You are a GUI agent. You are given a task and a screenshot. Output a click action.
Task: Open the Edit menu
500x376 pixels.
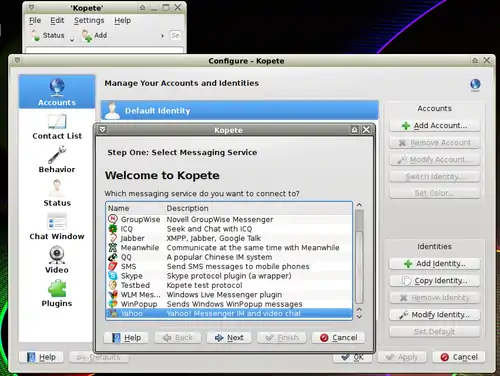(57, 21)
